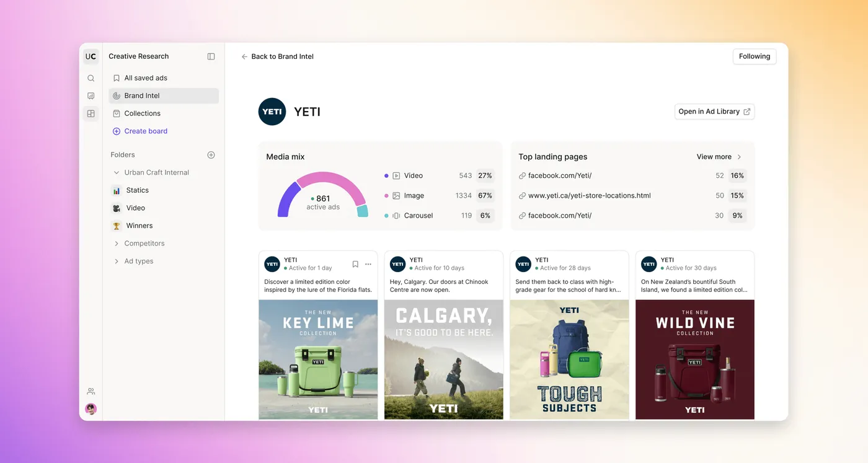The height and width of the screenshot is (463, 868).
Task: Open the Wild Vine Collection ad image
Action: 695,359
